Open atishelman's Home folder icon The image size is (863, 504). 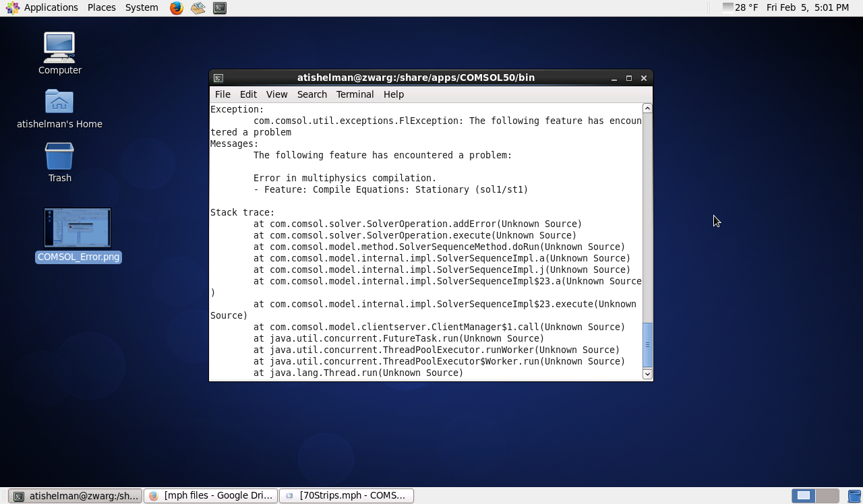[x=59, y=102]
